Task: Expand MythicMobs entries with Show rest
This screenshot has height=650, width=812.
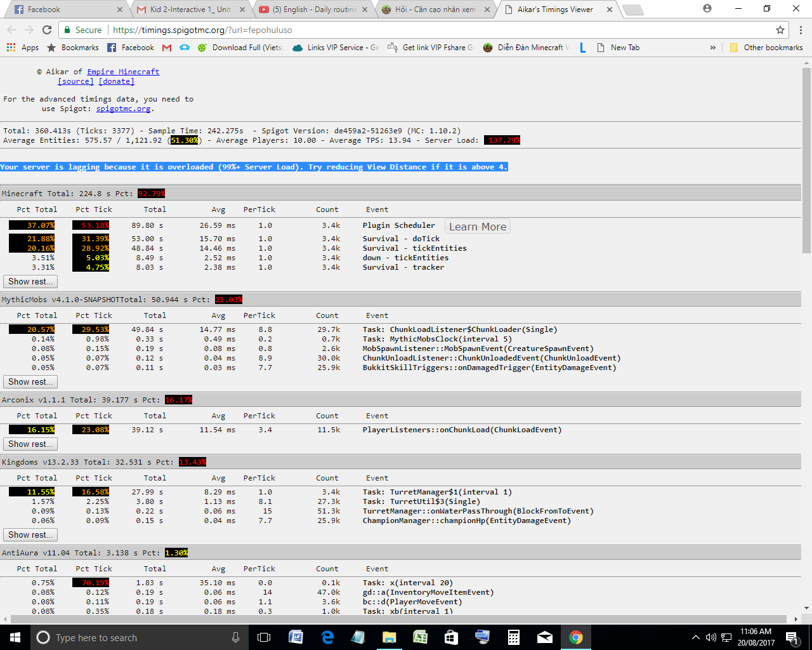Action: click(30, 381)
